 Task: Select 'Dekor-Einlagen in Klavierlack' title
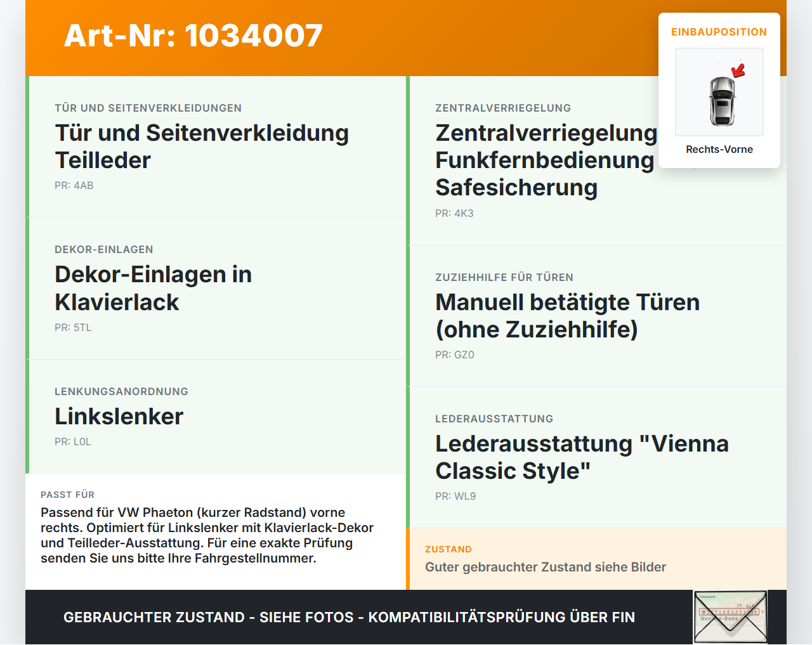click(154, 289)
